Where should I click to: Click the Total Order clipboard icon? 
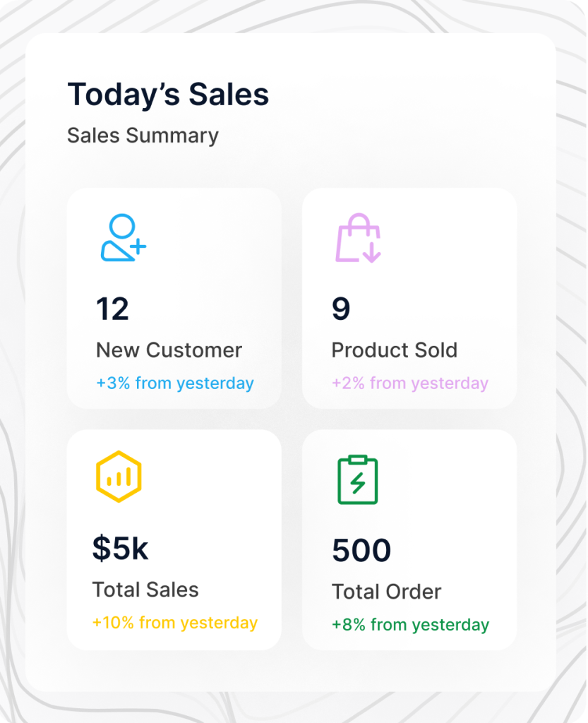(x=358, y=479)
